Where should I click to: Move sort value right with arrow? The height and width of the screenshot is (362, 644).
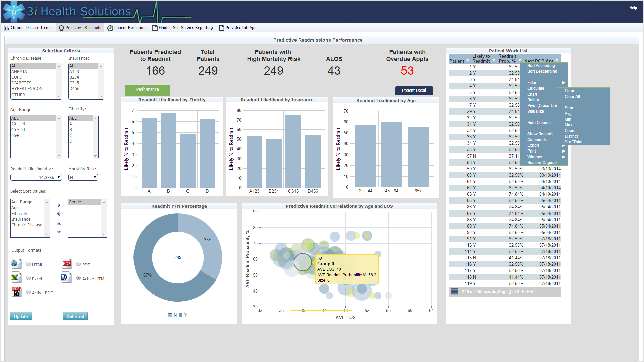click(59, 205)
